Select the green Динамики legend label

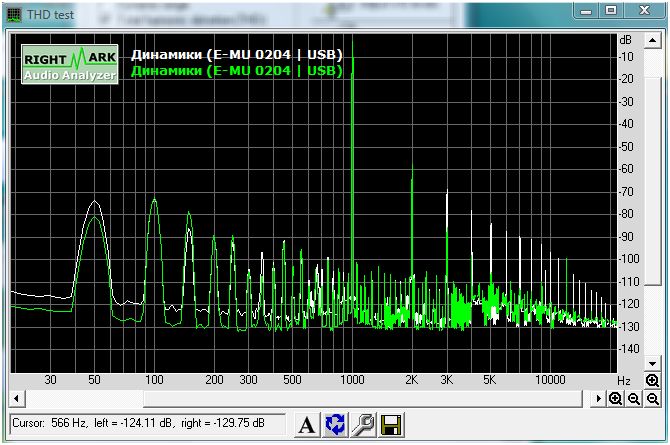237,71
